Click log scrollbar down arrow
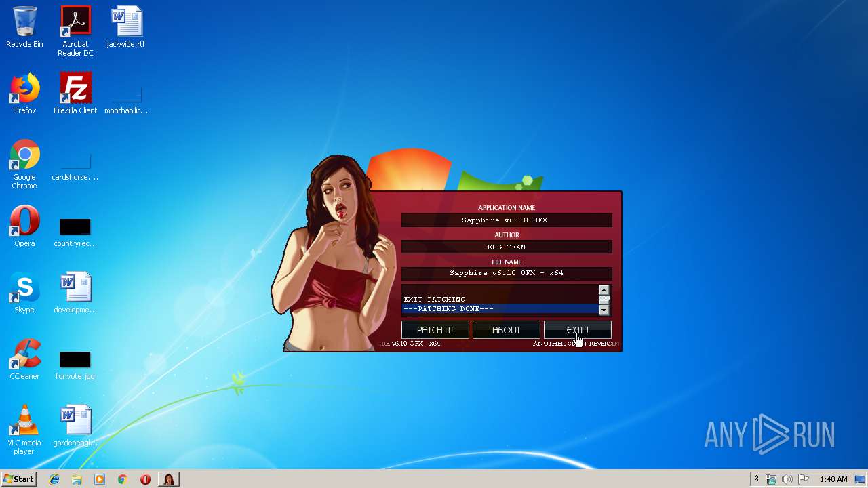This screenshot has width=868, height=488. [604, 310]
